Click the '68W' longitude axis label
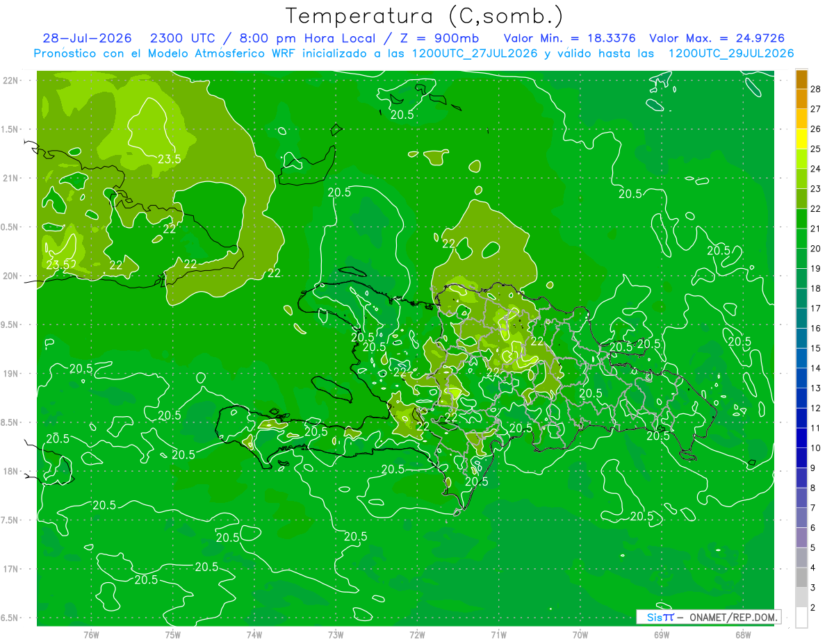 pyautogui.click(x=743, y=635)
